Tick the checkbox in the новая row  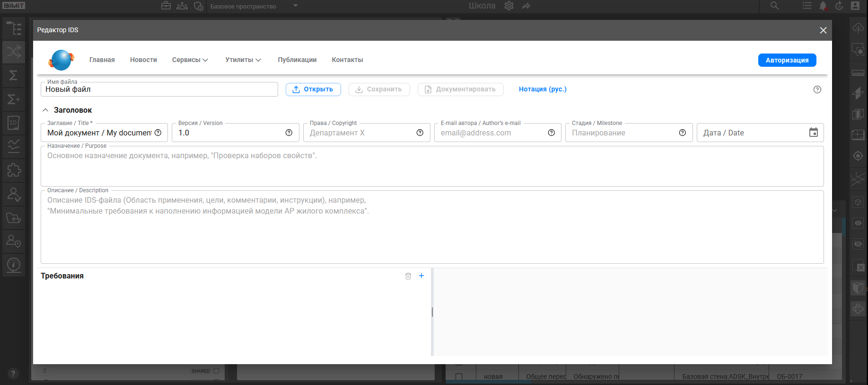click(459, 377)
